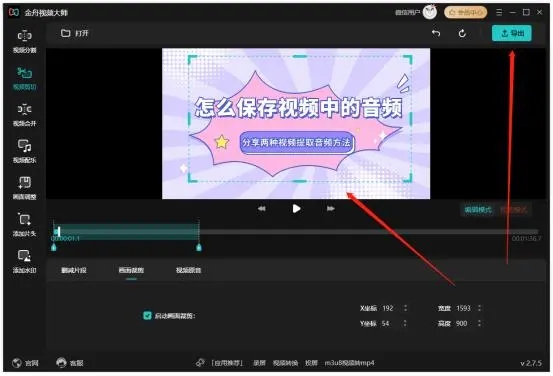Image resolution: width=553 pixels, height=376 pixels.
Task: Switch to the 视频原音 tab
Action: [188, 270]
